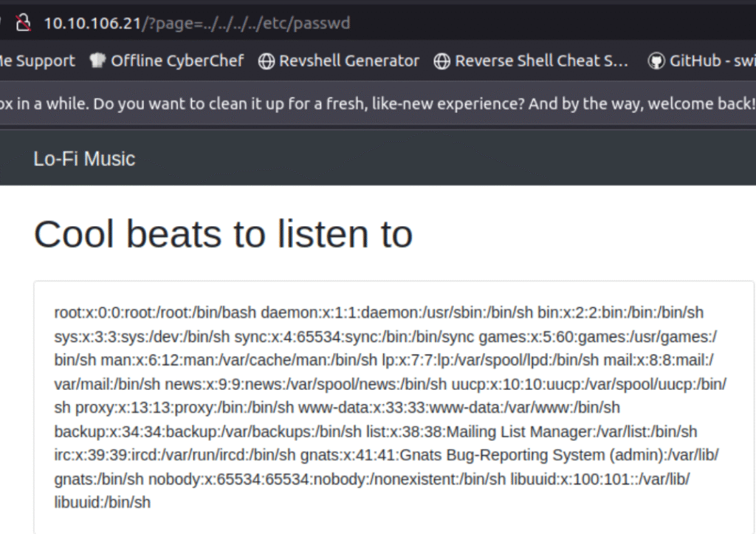Open the Offline CyberChef bookmark

[177, 61]
